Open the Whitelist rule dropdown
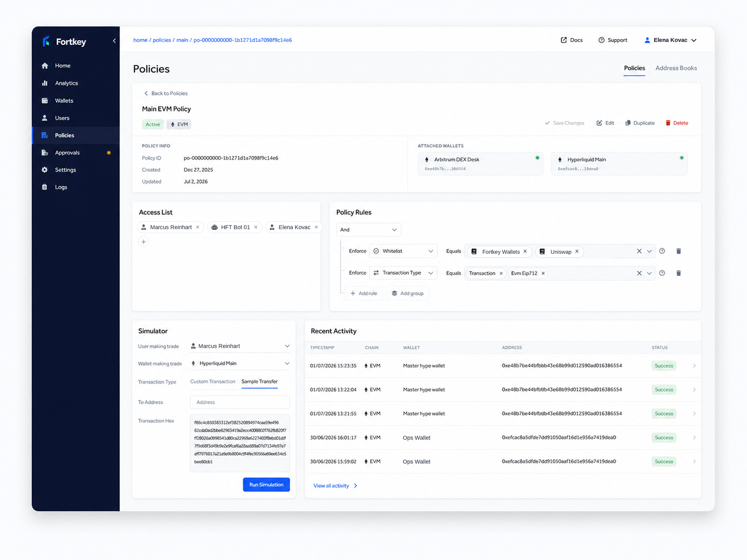The image size is (747, 560). click(403, 251)
